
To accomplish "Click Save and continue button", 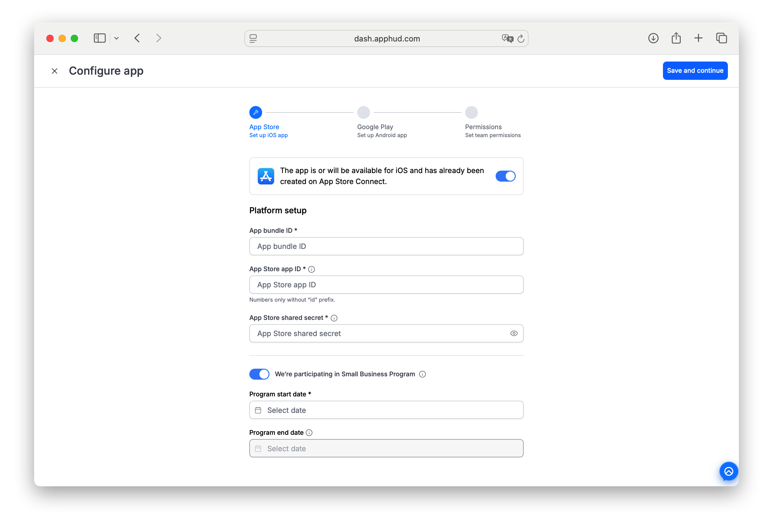I will (695, 71).
